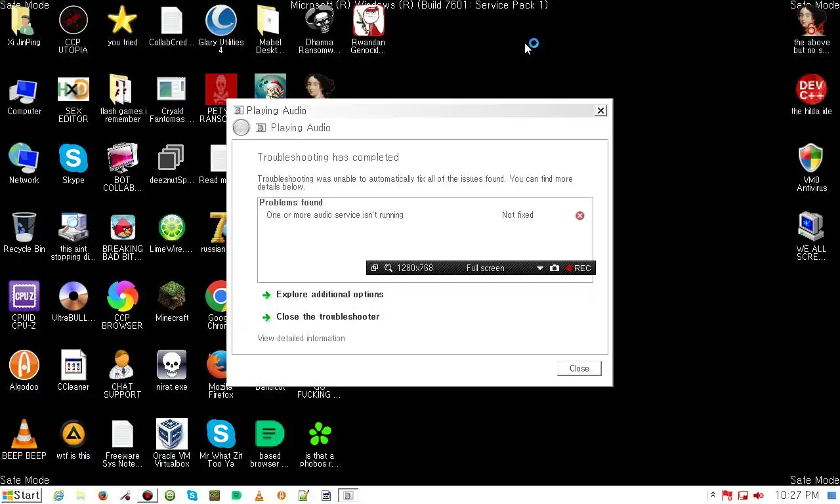Launch CCP BROWSER shortcut
The width and height of the screenshot is (840, 504).
point(123,306)
